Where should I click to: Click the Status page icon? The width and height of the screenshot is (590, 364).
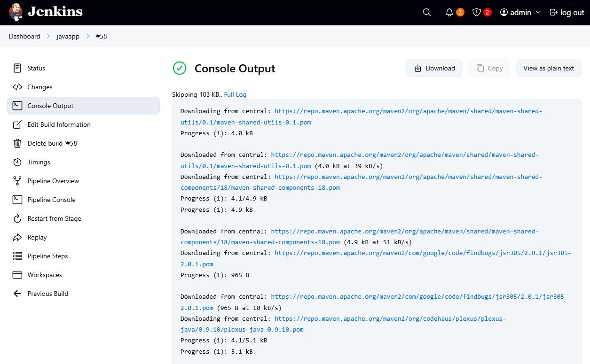point(17,68)
